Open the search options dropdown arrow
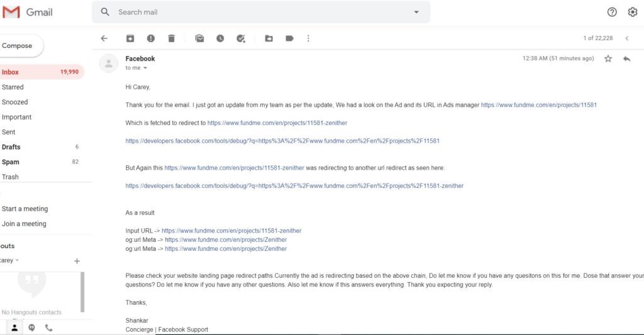Image resolution: width=644 pixels, height=335 pixels. click(x=416, y=12)
